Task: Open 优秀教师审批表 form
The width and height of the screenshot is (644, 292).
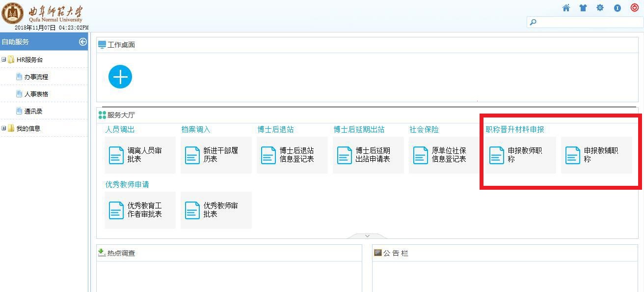Action: [216, 210]
